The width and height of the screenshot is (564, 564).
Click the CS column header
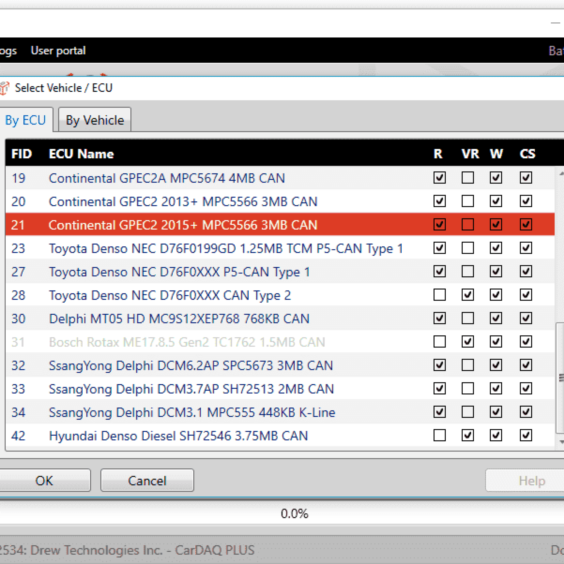coord(527,154)
